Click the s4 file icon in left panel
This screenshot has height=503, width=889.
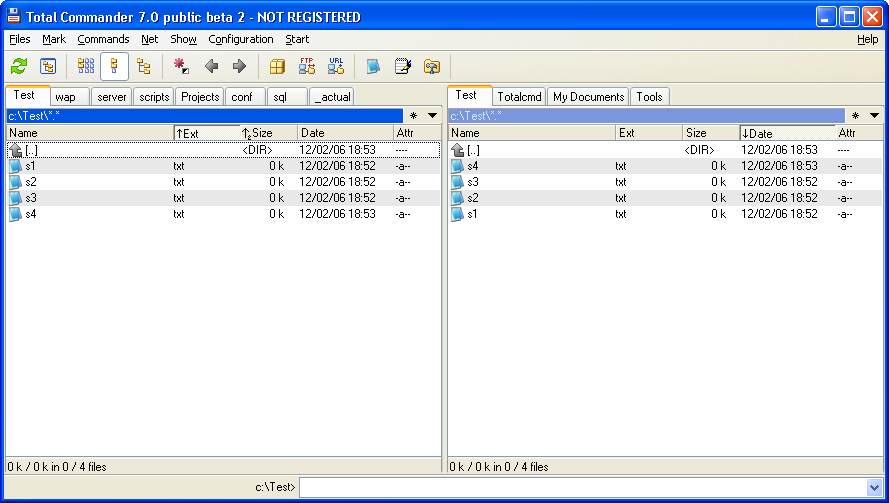click(x=15, y=214)
